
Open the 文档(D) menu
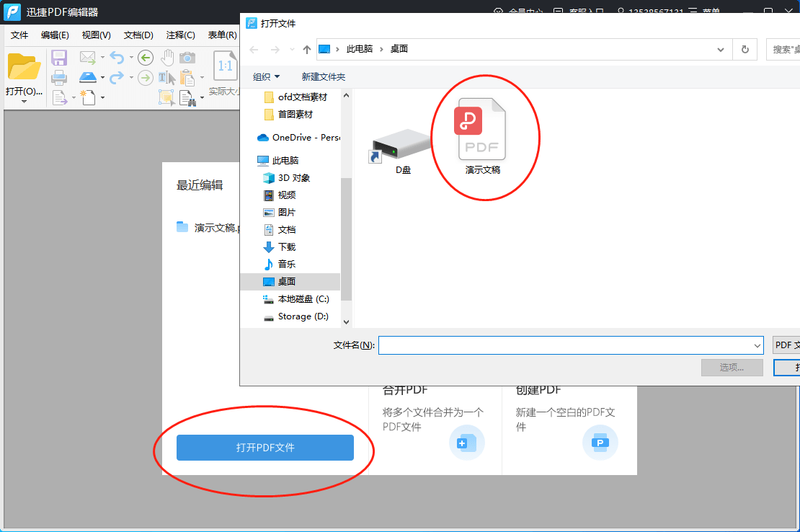138,35
